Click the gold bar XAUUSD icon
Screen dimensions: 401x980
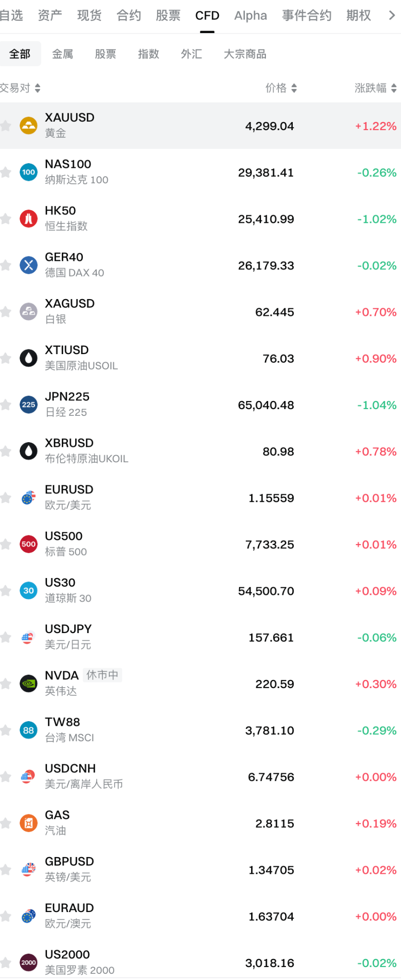[28, 126]
